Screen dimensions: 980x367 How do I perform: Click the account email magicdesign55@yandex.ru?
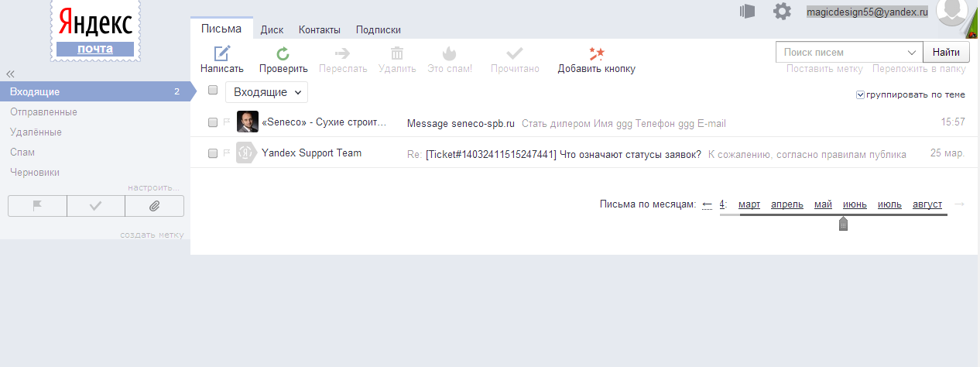point(867,12)
